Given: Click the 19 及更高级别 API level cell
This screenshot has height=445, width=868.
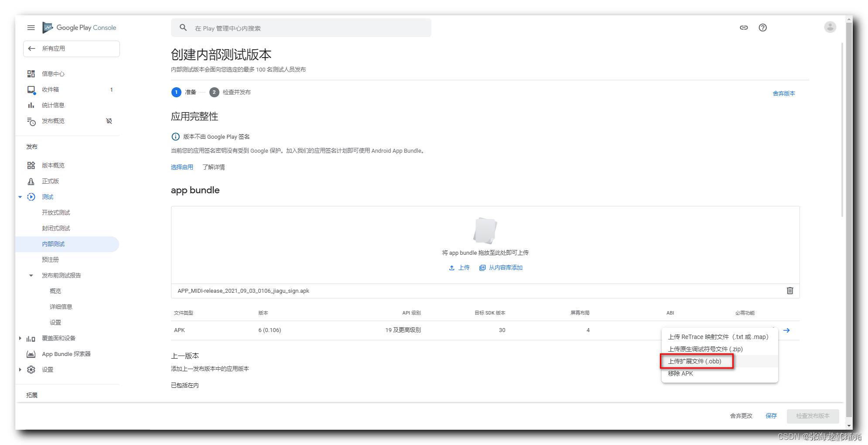Looking at the screenshot, I should [403, 330].
